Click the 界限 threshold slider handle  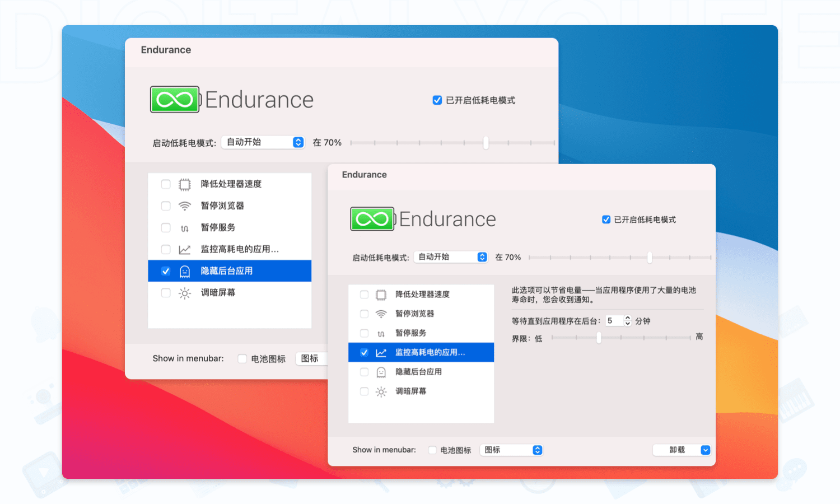[599, 338]
